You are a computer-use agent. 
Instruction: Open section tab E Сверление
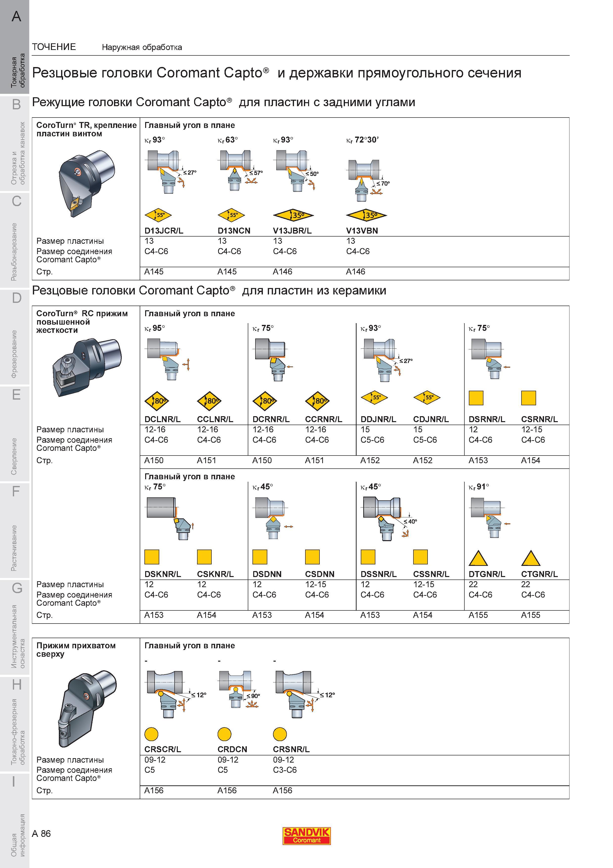point(14,434)
